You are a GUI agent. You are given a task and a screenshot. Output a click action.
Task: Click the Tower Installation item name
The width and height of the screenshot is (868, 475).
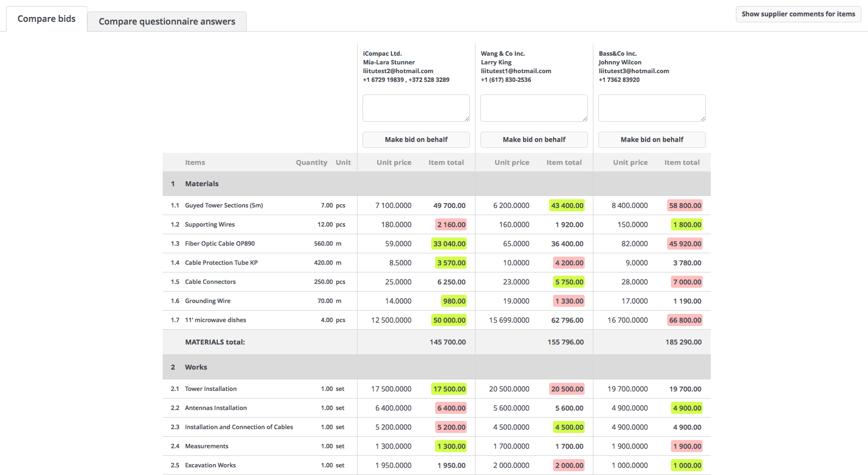(x=211, y=389)
